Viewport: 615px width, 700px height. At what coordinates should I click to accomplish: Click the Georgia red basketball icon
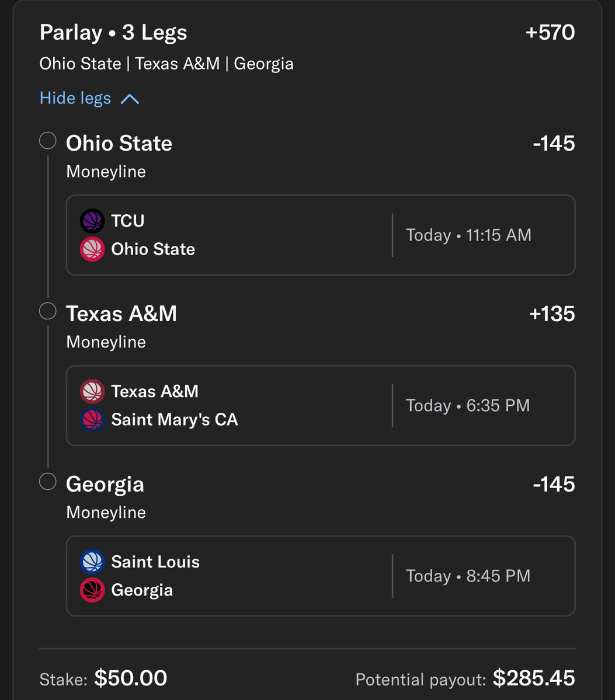[x=92, y=590]
